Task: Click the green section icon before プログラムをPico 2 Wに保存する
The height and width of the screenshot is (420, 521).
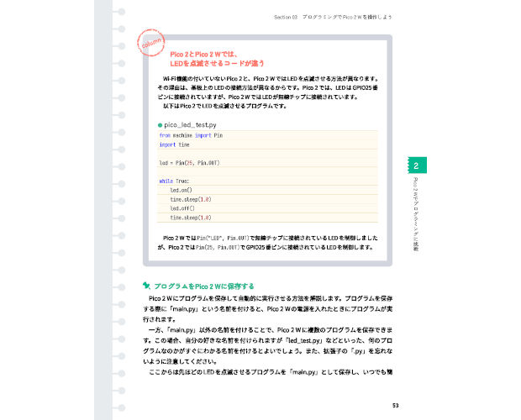Action: pos(146,286)
